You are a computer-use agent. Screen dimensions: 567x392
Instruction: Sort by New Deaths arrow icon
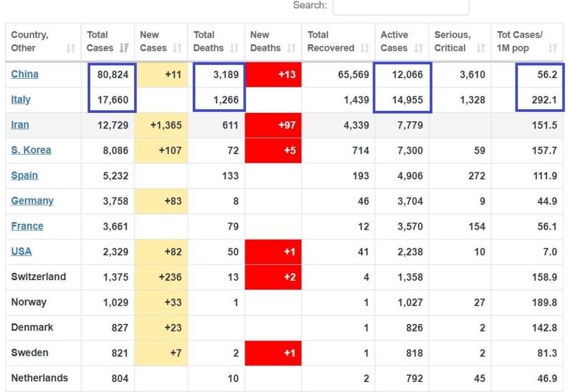(x=291, y=48)
